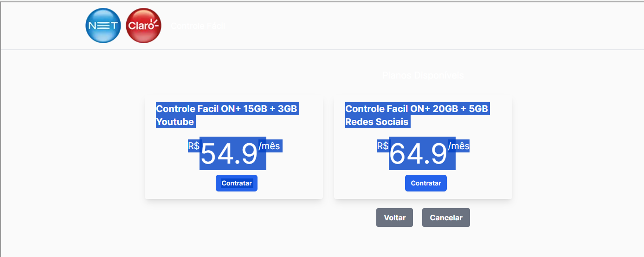Select the word Youtube in first plan
The width and height of the screenshot is (644, 257).
(x=175, y=122)
